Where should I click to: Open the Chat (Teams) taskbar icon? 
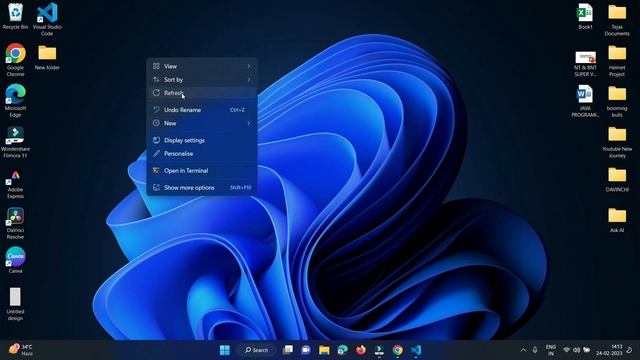306,350
